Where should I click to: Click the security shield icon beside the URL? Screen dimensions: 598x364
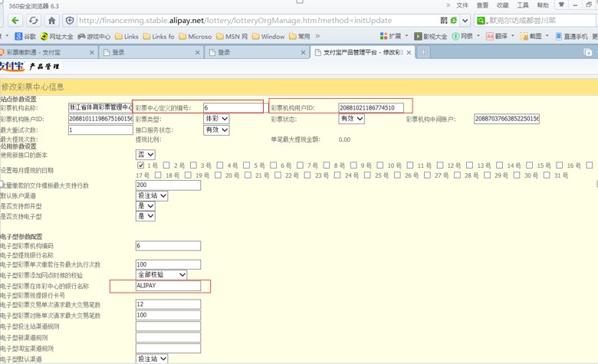[70, 20]
